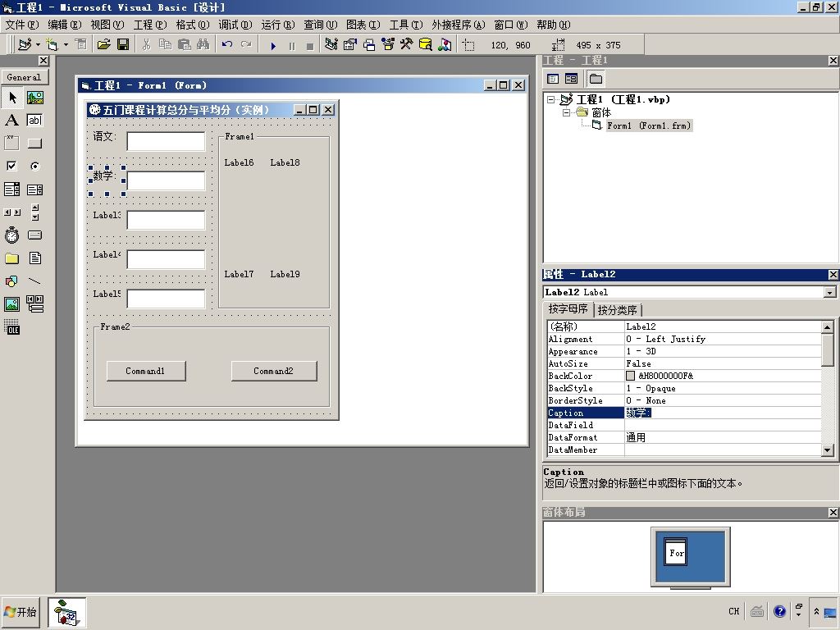
Task: Click the Add Standard EXE project icon
Action: click(x=25, y=44)
